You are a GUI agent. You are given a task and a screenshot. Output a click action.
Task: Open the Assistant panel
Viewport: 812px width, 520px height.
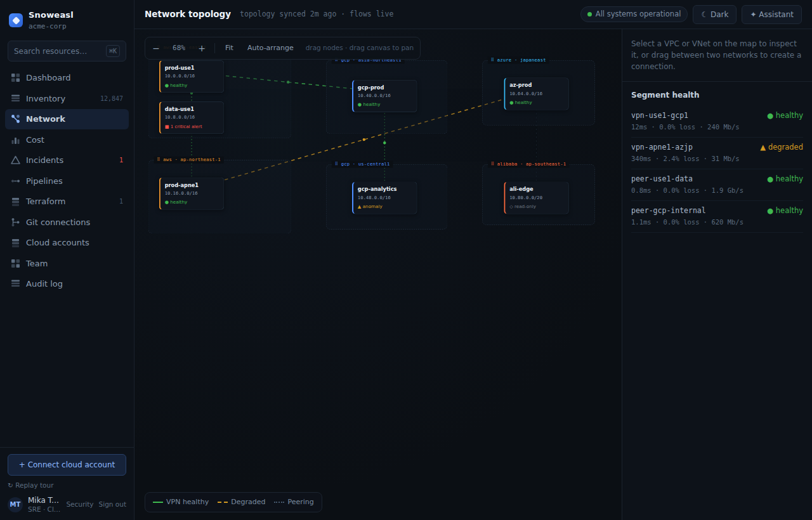(x=771, y=15)
